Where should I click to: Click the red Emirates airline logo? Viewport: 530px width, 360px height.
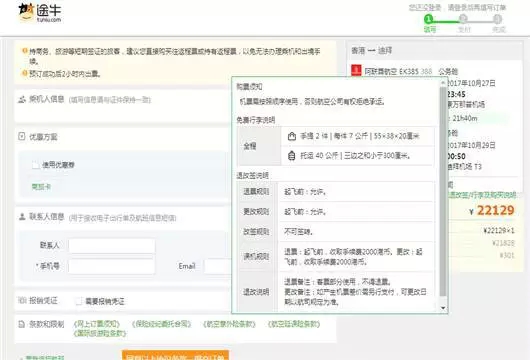coord(356,70)
